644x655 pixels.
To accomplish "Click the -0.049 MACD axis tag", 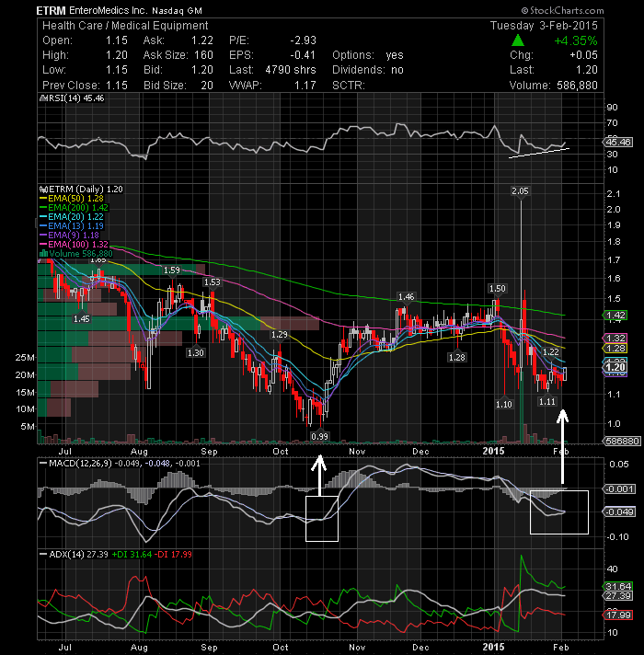I will click(619, 512).
